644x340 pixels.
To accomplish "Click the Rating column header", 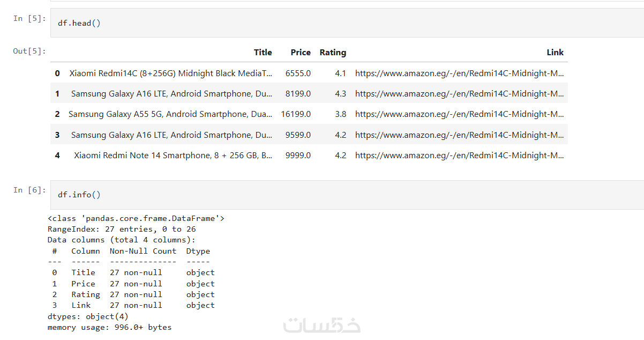I will pyautogui.click(x=333, y=53).
